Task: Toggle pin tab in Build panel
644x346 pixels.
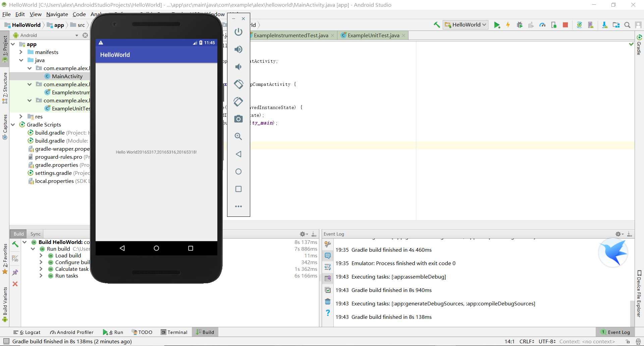Action: pos(15,272)
